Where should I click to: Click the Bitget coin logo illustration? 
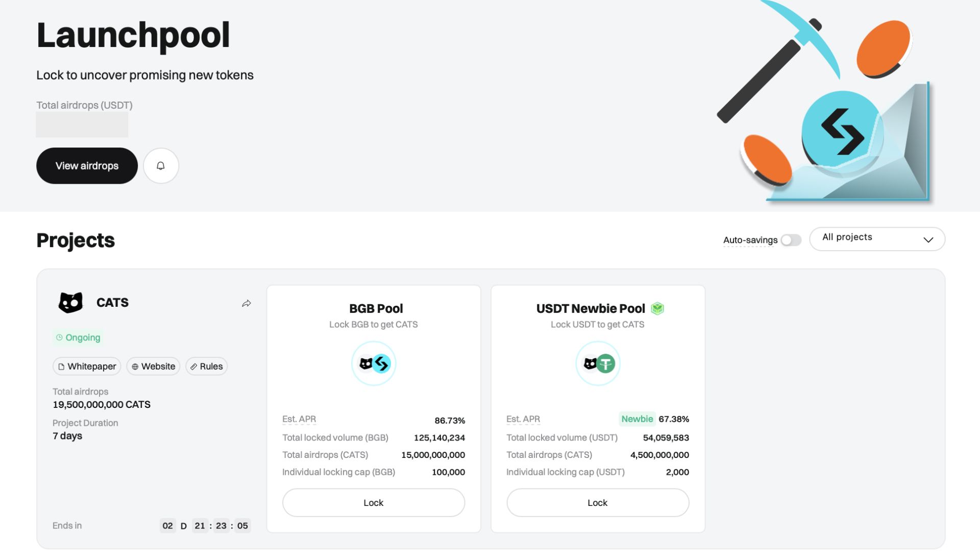(x=842, y=131)
